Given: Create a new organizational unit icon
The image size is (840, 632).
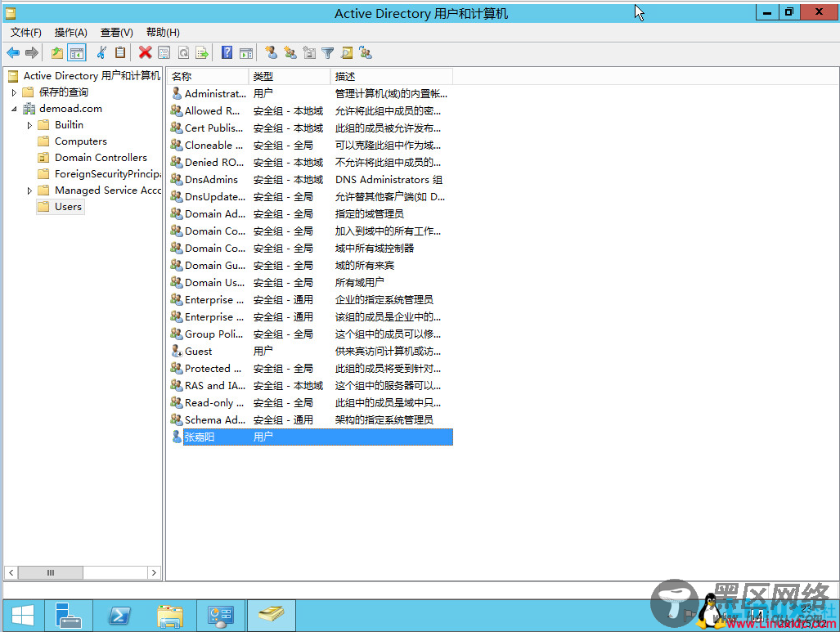Looking at the screenshot, I should coord(309,52).
